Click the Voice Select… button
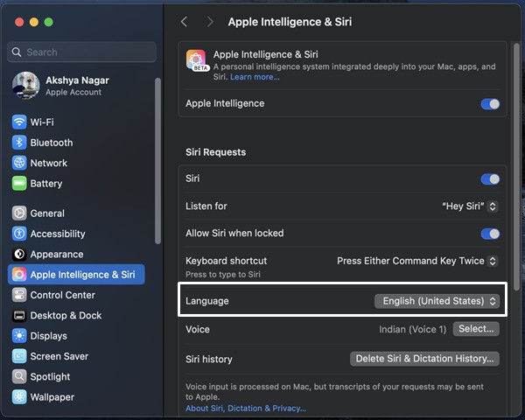The width and height of the screenshot is (525, 420). click(x=476, y=329)
